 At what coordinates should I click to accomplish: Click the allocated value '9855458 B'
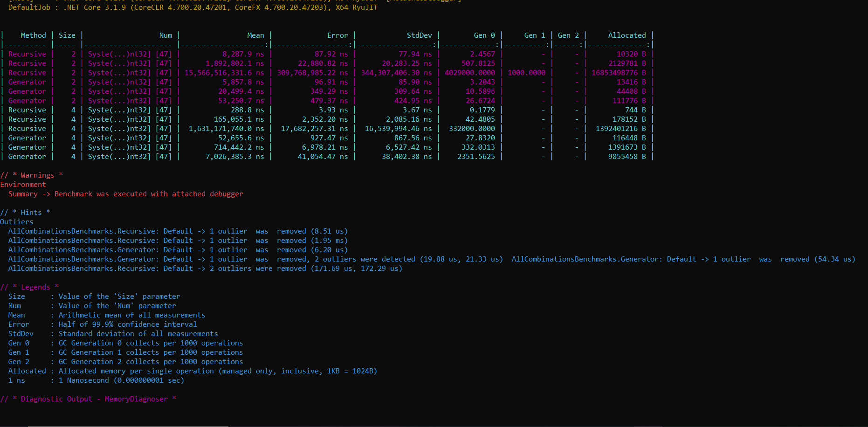click(627, 157)
